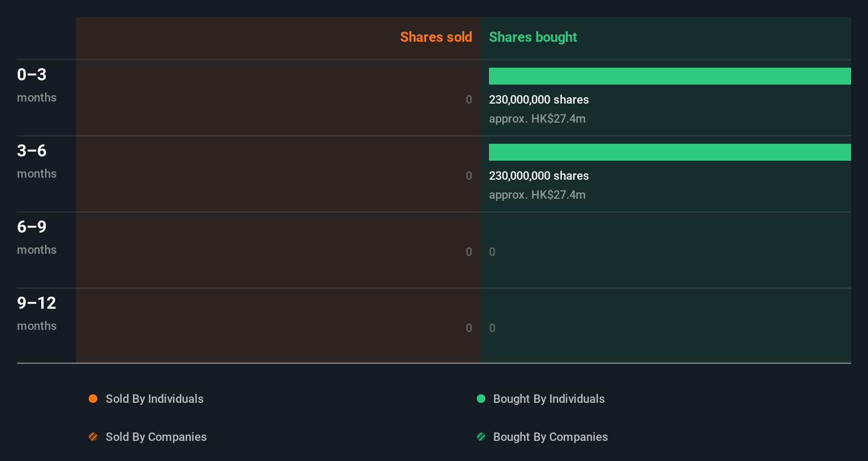Viewport: 868px width, 461px height.
Task: Toggle the Sold By Companies legend label
Action: coord(156,437)
